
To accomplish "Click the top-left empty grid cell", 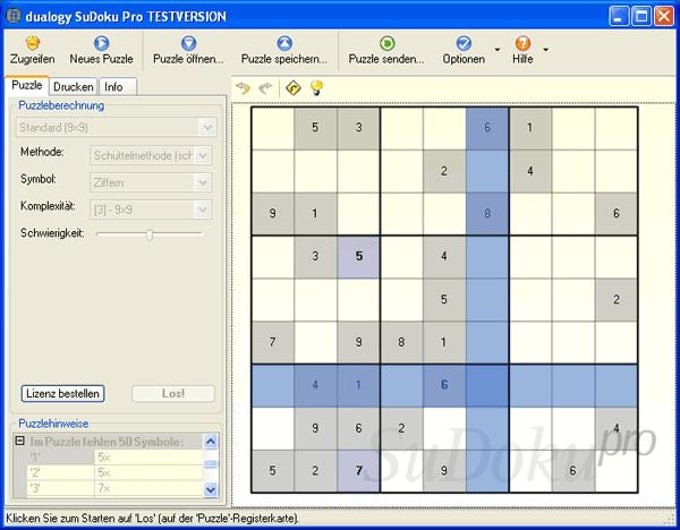I will tap(273, 128).
